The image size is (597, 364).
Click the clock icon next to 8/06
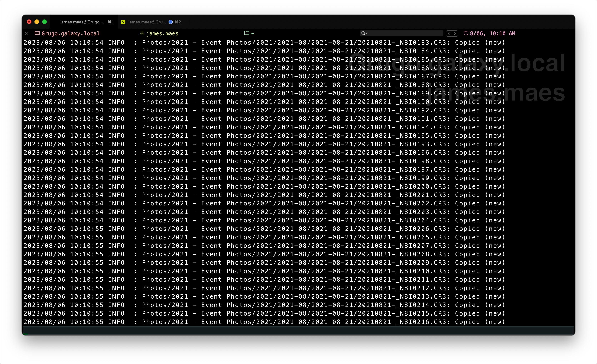[x=466, y=33]
